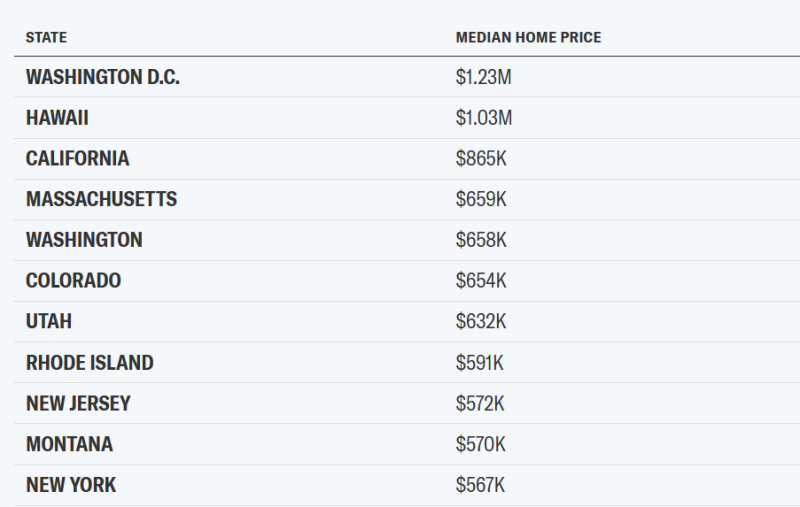Select the $632K price cell
Viewport: 800px width, 507px height.
481,322
